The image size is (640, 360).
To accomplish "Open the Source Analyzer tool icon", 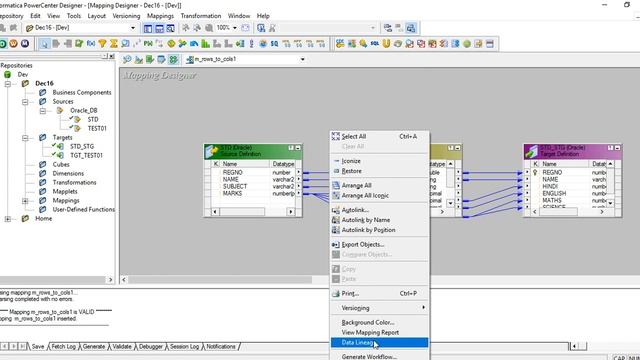I will click(127, 60).
